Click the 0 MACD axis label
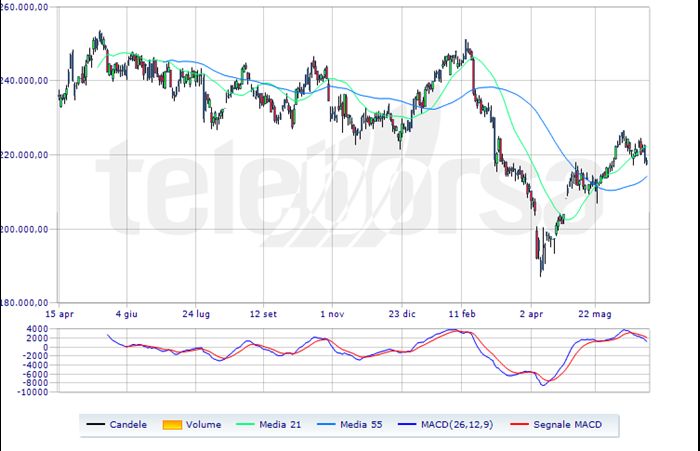The width and height of the screenshot is (700, 451). pyautogui.click(x=46, y=347)
